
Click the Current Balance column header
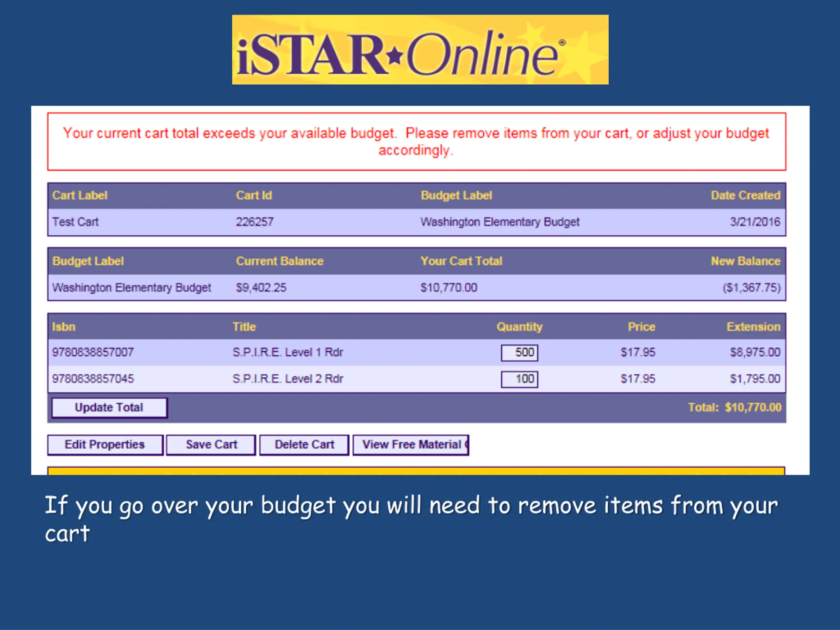280,261
